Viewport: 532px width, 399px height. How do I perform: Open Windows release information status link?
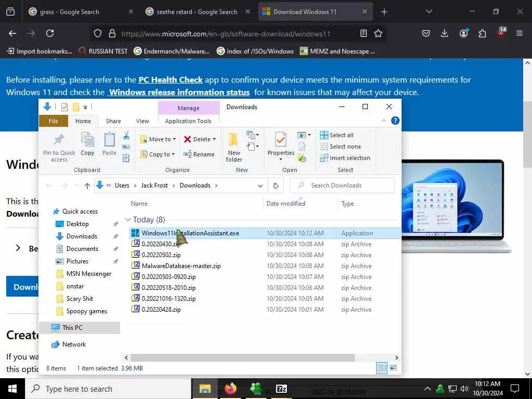click(179, 92)
